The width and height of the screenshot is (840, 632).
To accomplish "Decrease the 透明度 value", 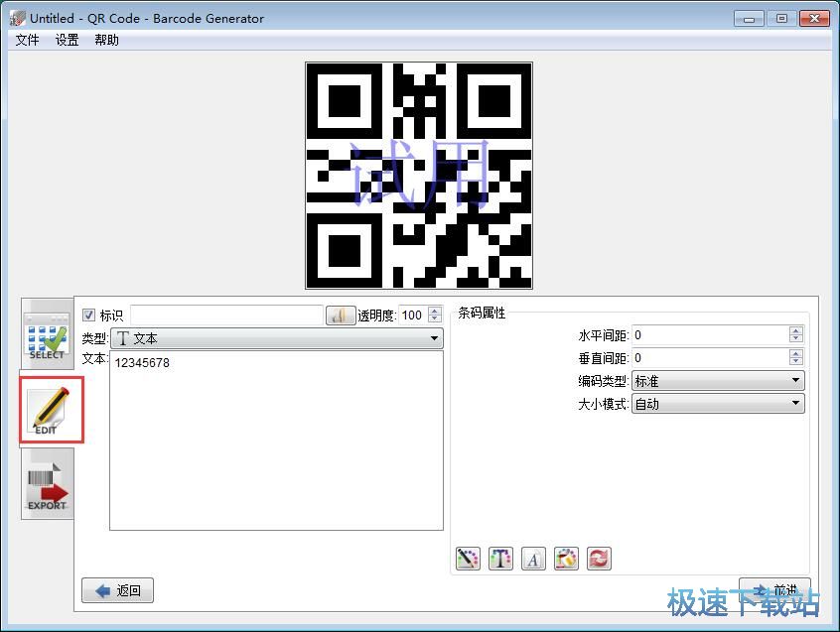I will click(436, 318).
